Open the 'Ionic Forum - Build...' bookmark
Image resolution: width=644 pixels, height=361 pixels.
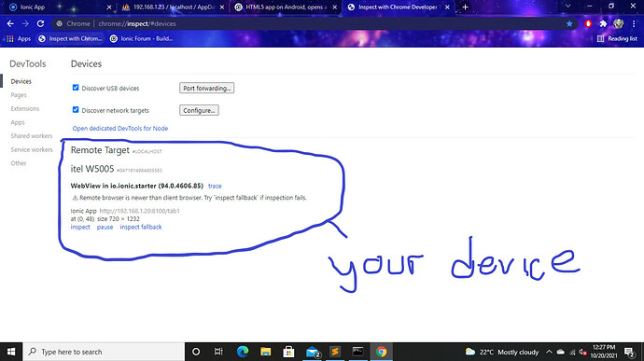click(141, 38)
